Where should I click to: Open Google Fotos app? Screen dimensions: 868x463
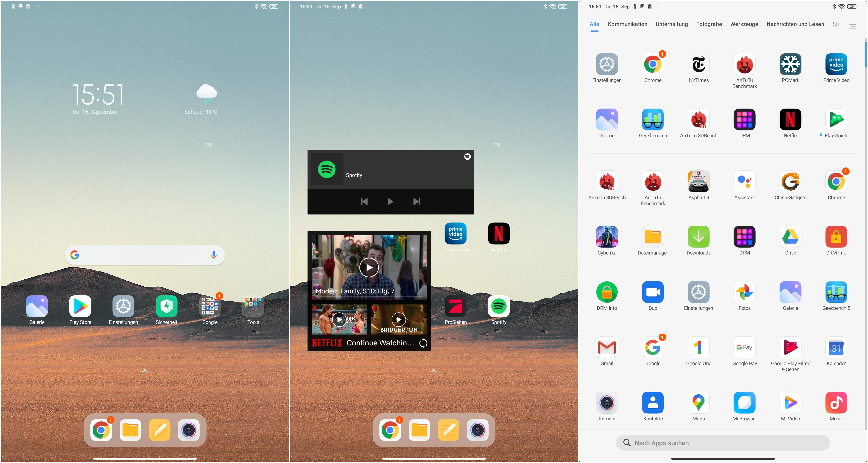pos(744,292)
